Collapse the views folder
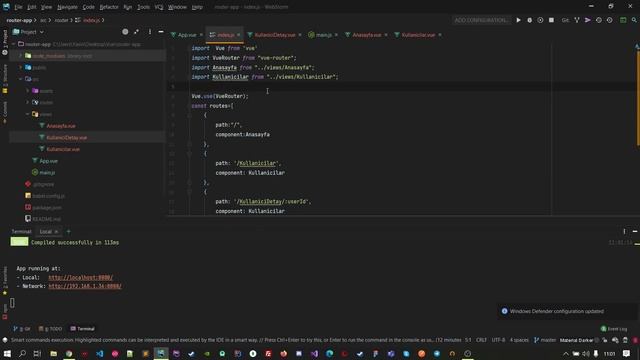 pos(28,114)
